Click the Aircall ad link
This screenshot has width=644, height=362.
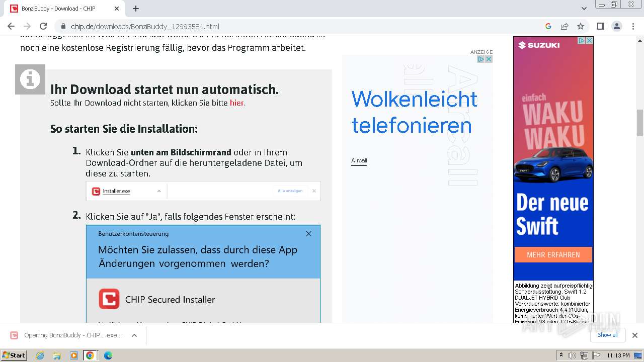tap(359, 161)
